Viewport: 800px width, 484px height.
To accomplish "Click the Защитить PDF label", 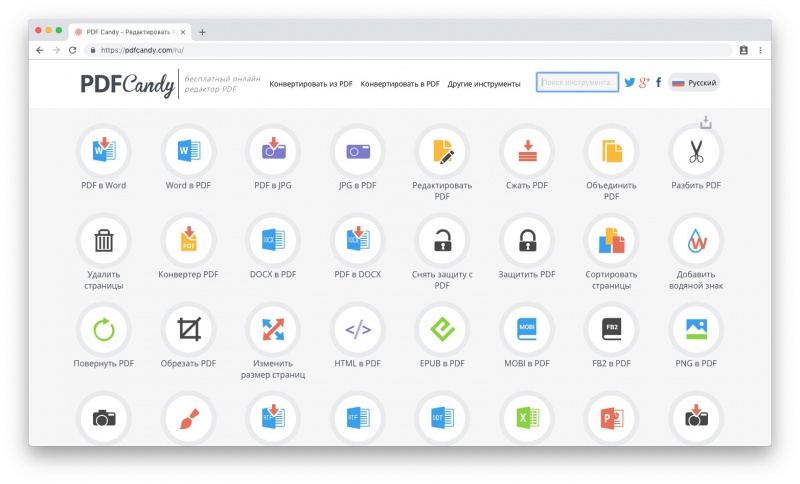I will 527,274.
